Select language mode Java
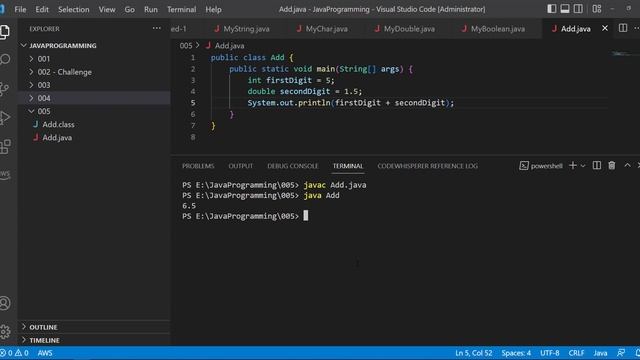This screenshot has height=360, width=640. coord(600,353)
